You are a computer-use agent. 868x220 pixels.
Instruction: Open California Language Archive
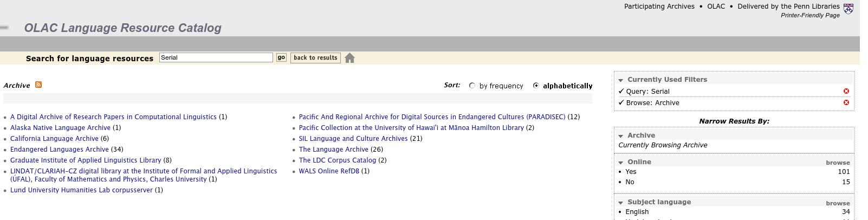(x=54, y=138)
